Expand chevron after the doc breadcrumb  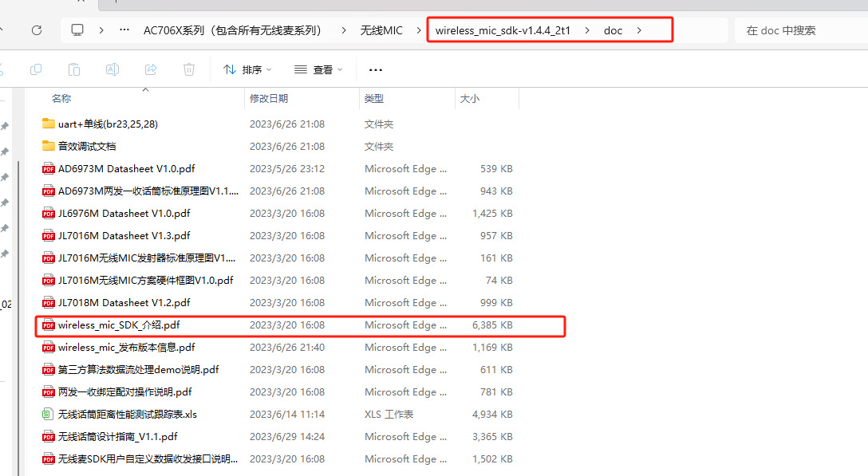click(639, 30)
